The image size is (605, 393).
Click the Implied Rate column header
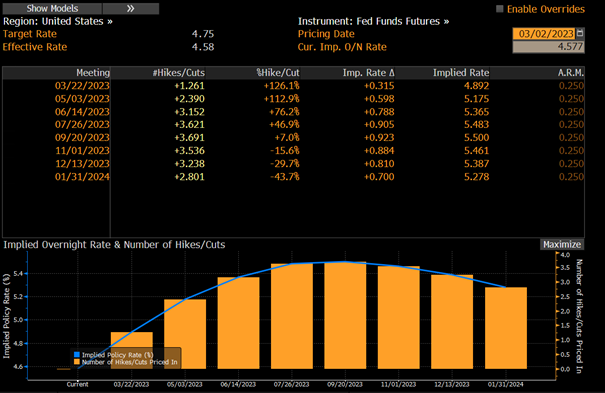pyautogui.click(x=461, y=73)
